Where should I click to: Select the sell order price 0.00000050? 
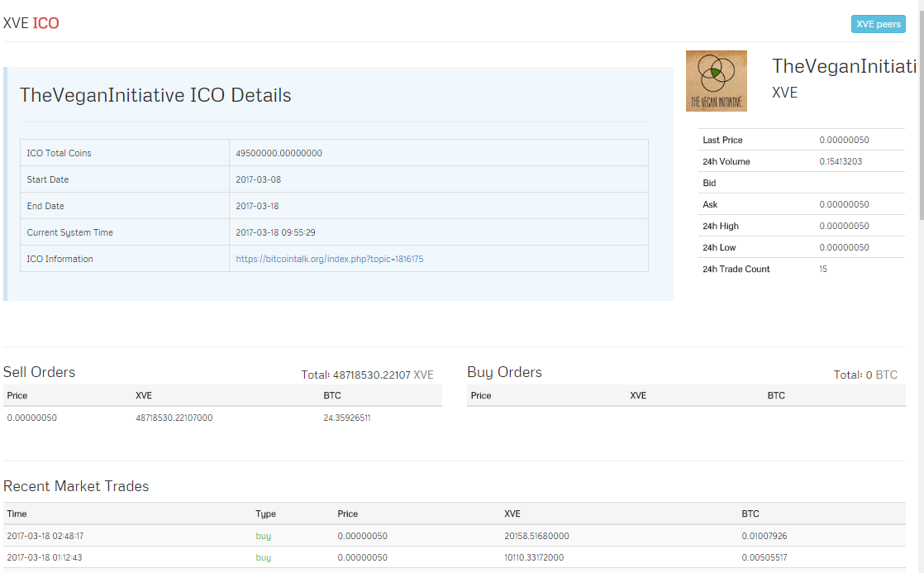point(32,418)
